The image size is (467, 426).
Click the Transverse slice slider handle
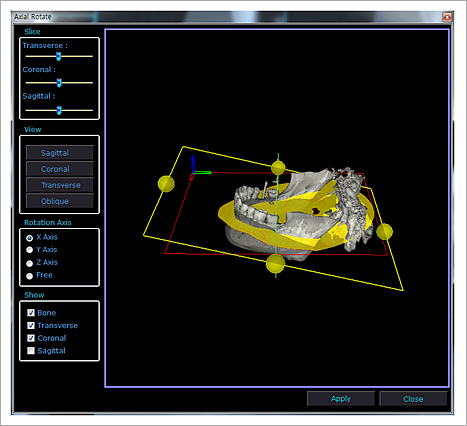[58, 56]
